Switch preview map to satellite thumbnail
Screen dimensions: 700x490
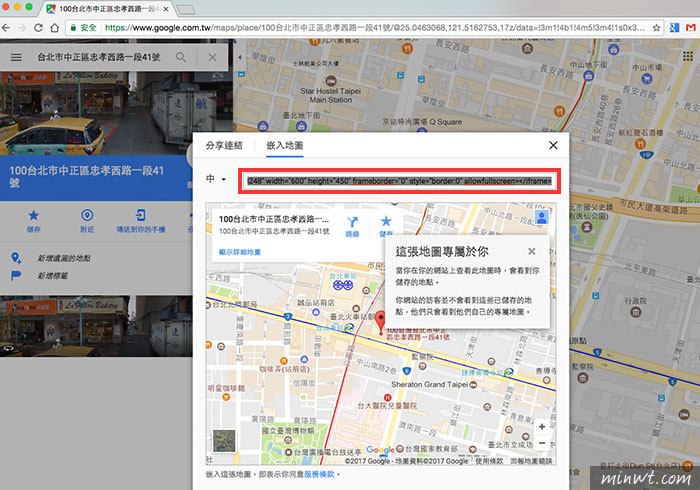224,441
